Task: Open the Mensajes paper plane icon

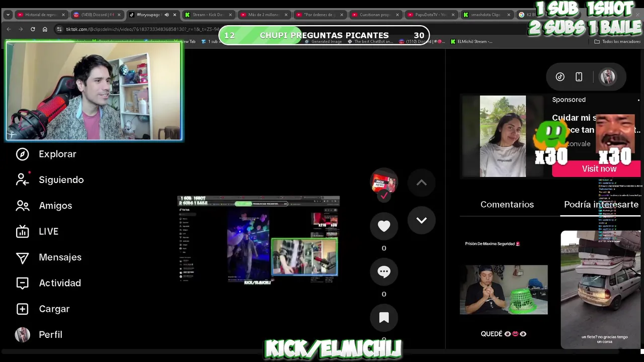Action: point(22,257)
